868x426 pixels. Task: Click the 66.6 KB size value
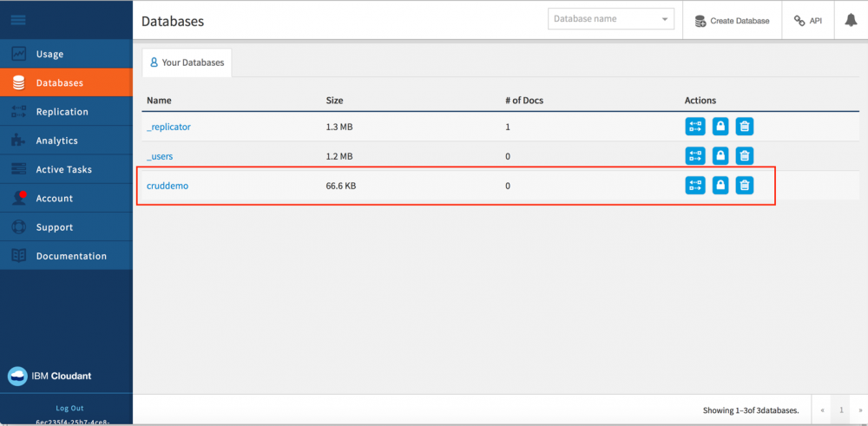pos(341,186)
